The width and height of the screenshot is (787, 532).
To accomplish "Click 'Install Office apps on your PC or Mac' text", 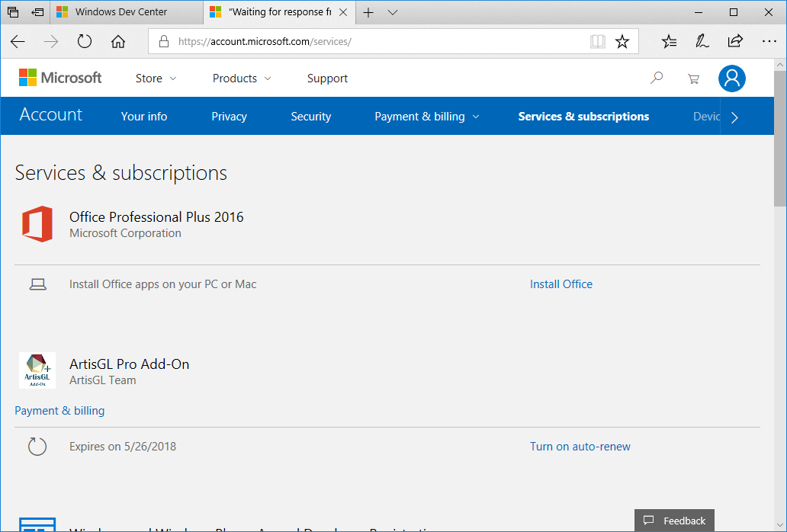I will pos(163,284).
